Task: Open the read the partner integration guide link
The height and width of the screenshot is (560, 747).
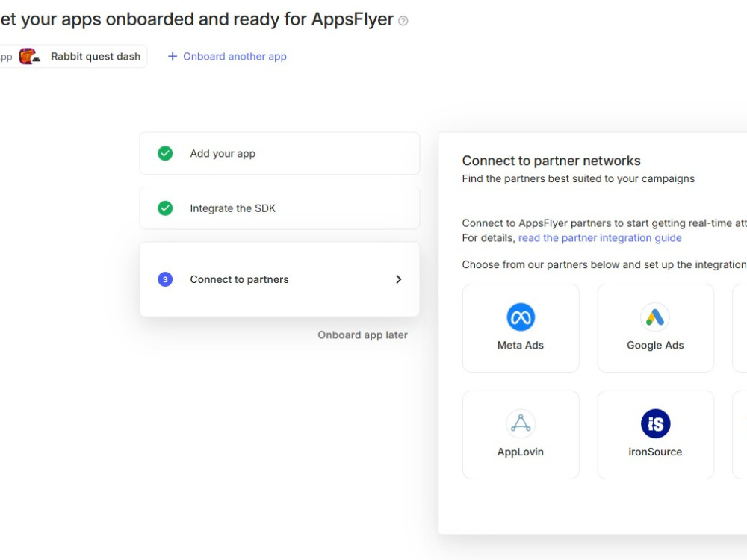Action: pos(600,237)
